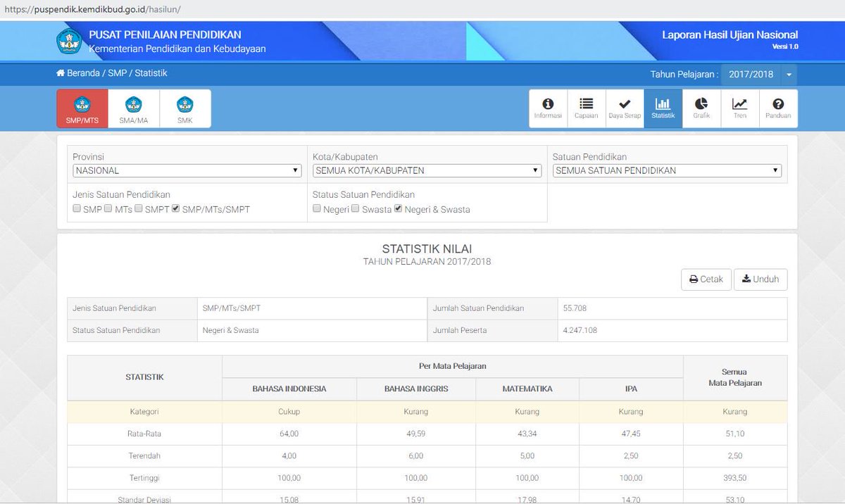
Task: Click the MATEMATIKA column header
Action: tap(527, 389)
